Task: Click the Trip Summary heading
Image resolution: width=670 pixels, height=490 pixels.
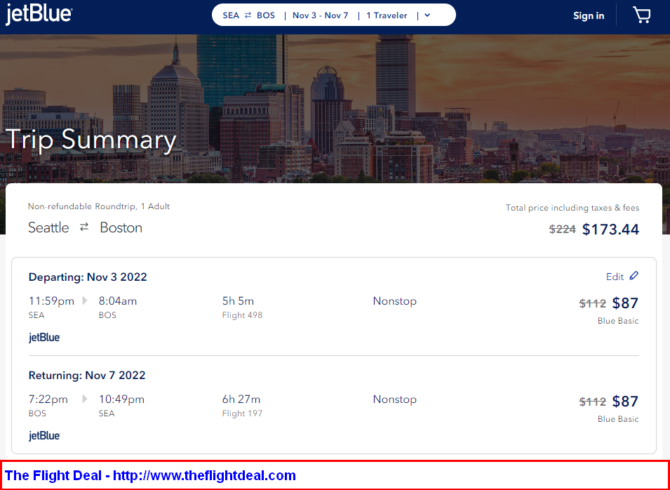Action: tap(91, 140)
